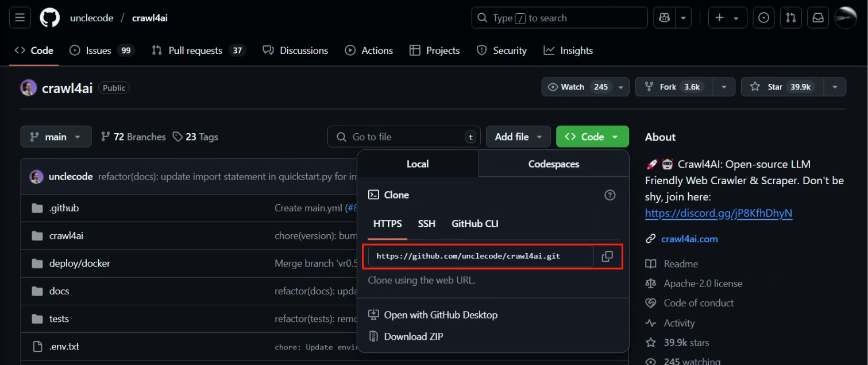868x365 pixels.
Task: Expand the Star lists dropdown arrow
Action: 835,87
